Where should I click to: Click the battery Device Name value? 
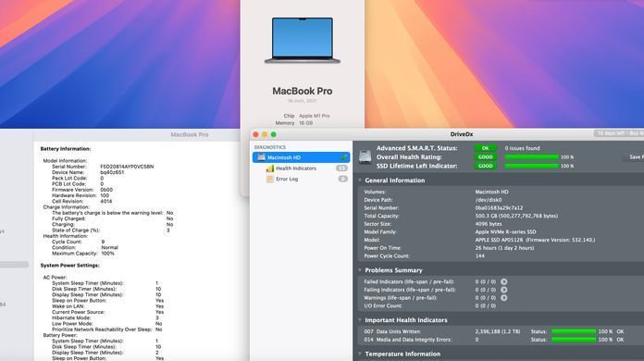point(112,172)
